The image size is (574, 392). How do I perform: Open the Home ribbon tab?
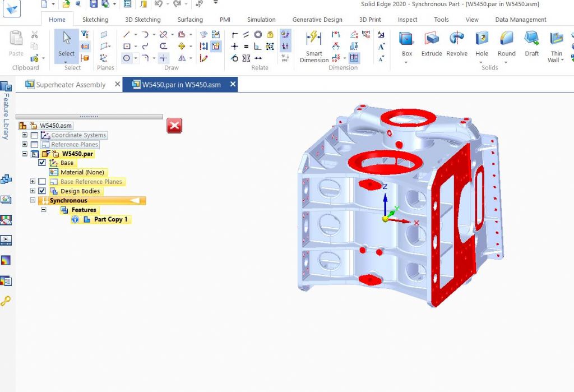click(x=57, y=20)
